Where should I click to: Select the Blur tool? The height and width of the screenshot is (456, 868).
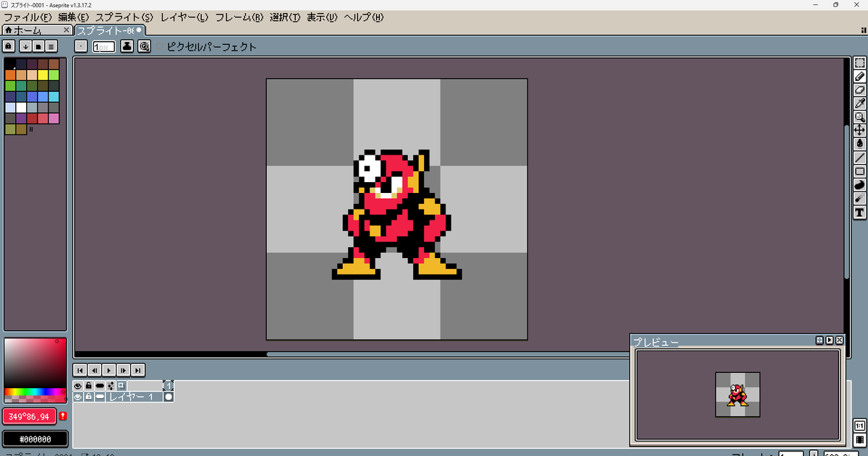[x=860, y=199]
